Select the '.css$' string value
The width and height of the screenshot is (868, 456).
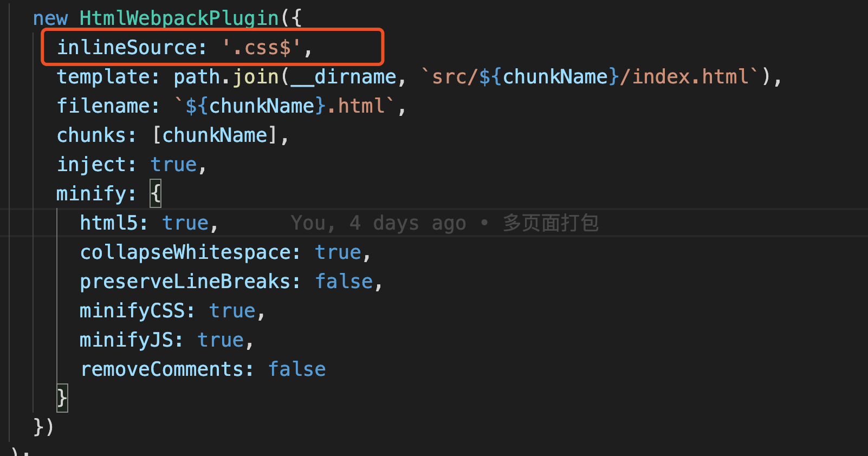(262, 48)
